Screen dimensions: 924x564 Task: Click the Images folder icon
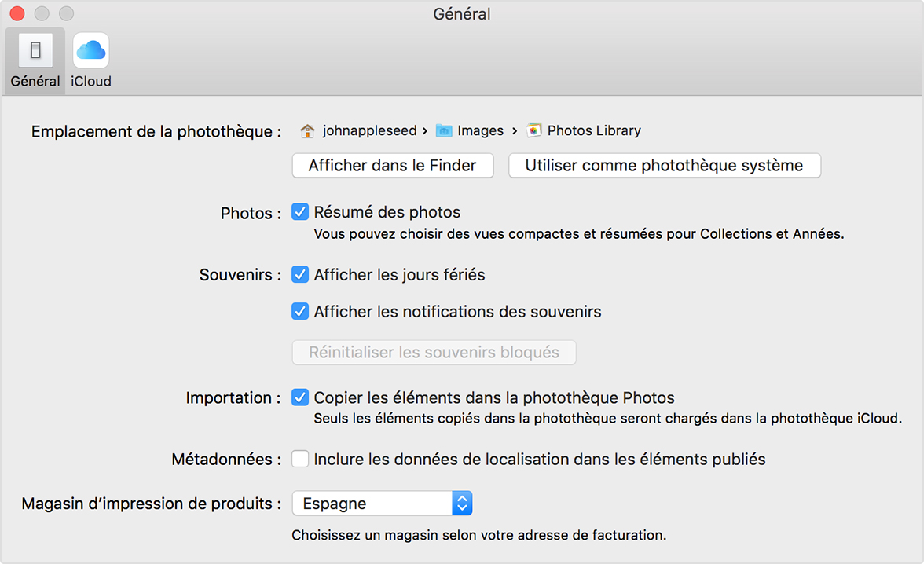point(445,130)
